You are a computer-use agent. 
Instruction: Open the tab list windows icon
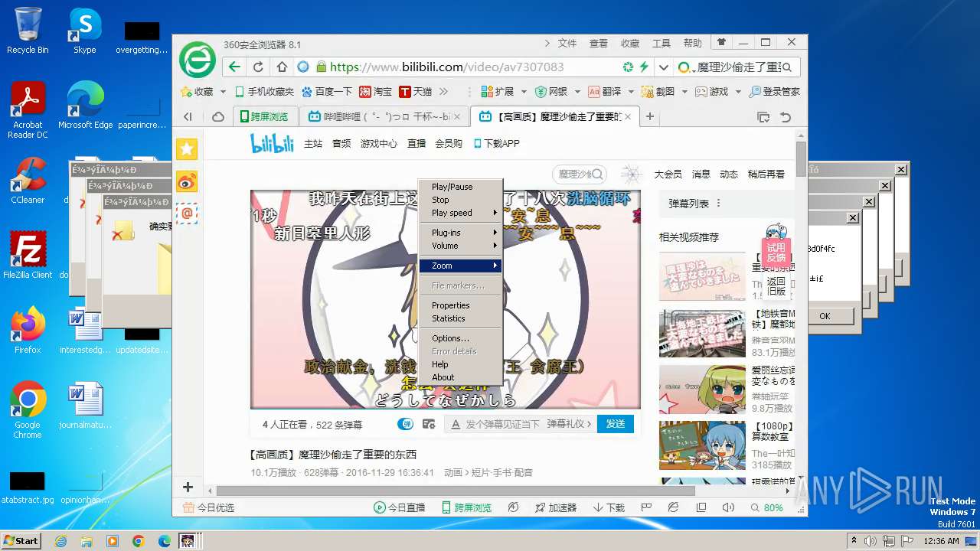coord(763,117)
